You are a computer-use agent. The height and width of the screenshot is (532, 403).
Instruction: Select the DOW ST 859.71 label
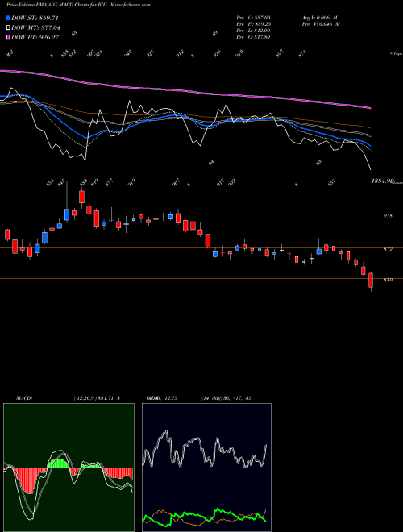(x=35, y=18)
